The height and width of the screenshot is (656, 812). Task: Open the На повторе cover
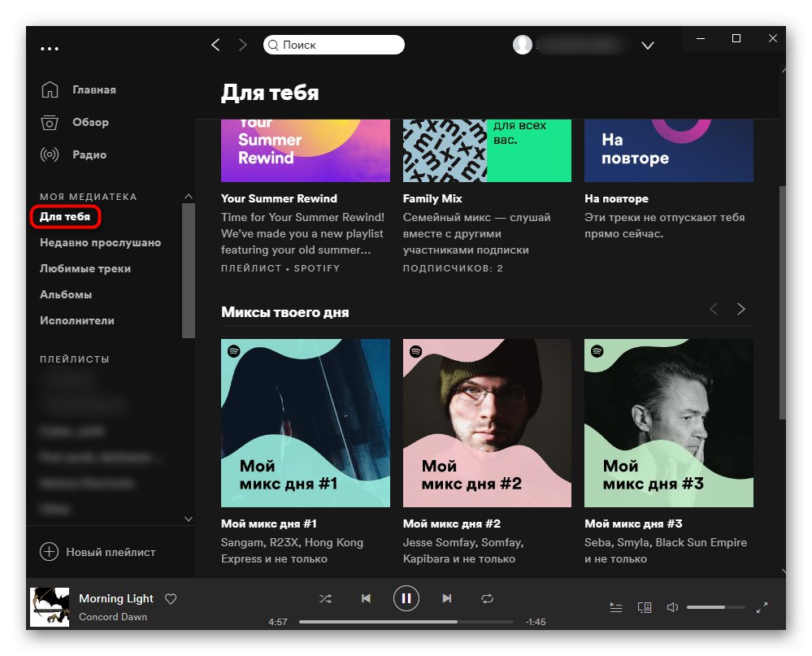(x=669, y=150)
